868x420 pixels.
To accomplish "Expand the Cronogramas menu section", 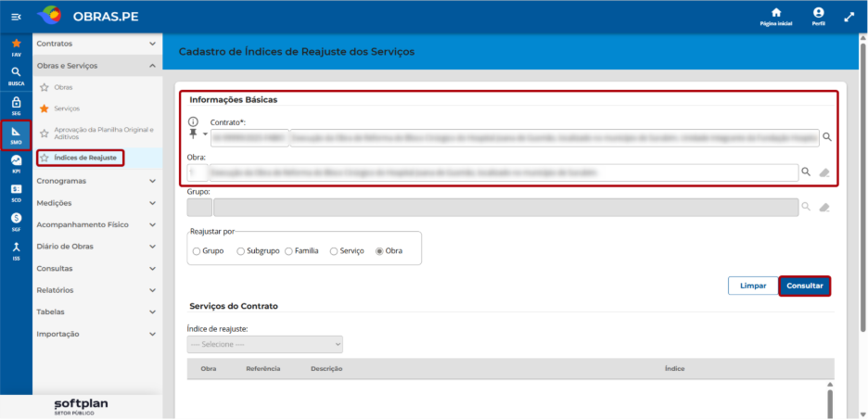I will (x=96, y=181).
